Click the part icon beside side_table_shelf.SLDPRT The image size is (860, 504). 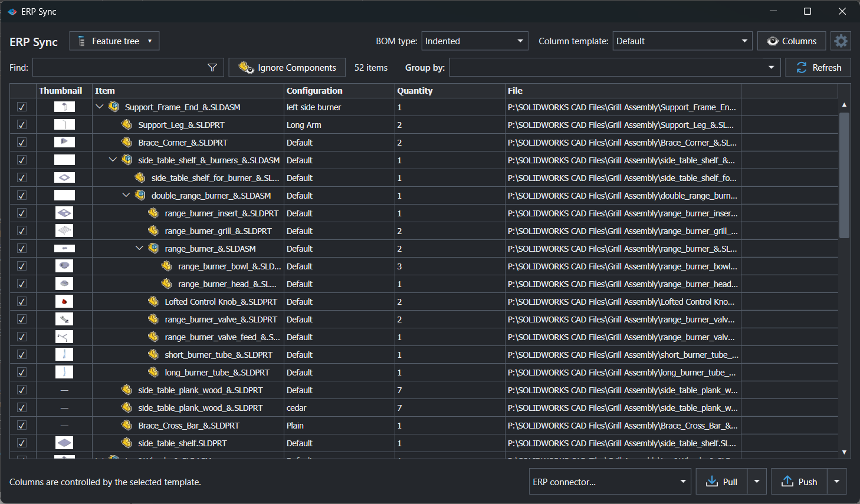[x=127, y=443]
